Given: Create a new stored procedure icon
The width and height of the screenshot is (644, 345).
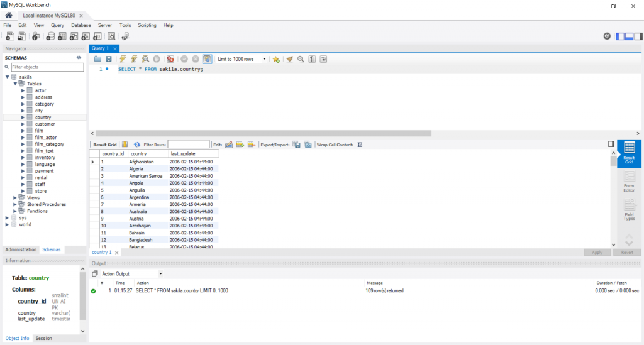Looking at the screenshot, I should (86, 36).
